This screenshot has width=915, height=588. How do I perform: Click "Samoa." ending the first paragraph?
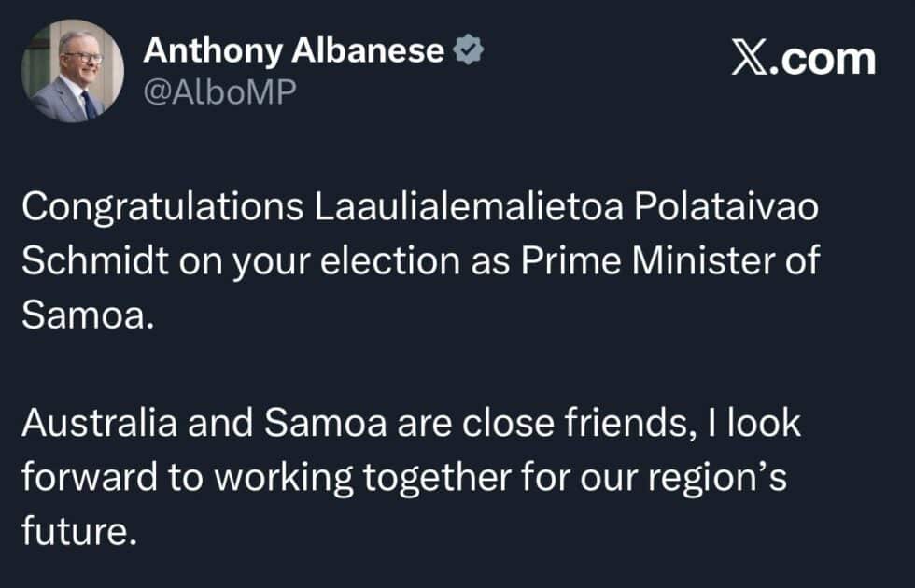click(88, 315)
